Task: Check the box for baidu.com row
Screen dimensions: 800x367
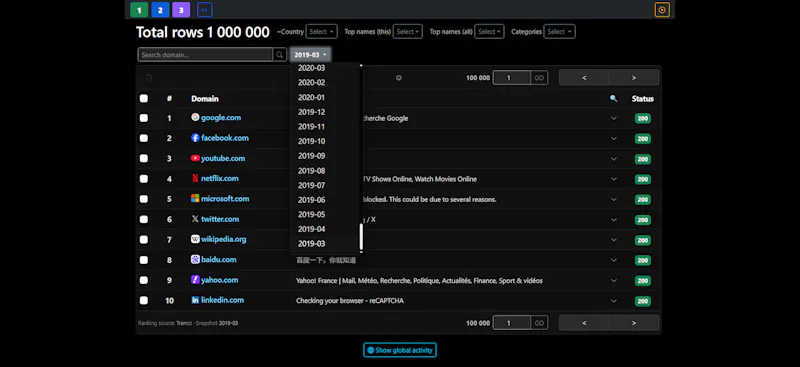Action: point(144,260)
